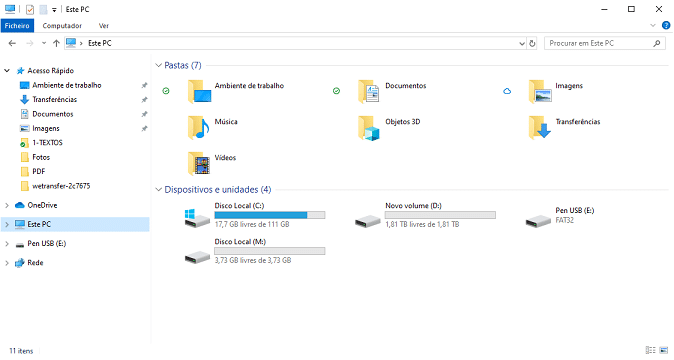Click the pin icon next to sidebar Imagens

point(144,128)
